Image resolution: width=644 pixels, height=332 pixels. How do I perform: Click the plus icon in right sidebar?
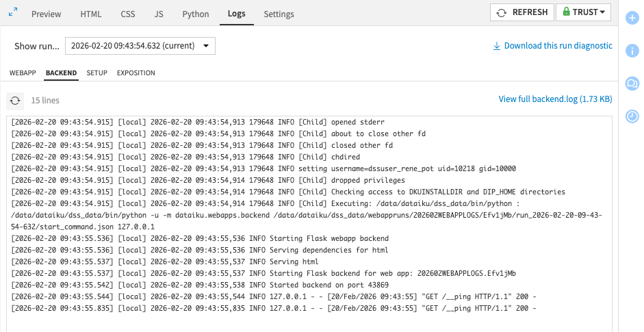(632, 18)
